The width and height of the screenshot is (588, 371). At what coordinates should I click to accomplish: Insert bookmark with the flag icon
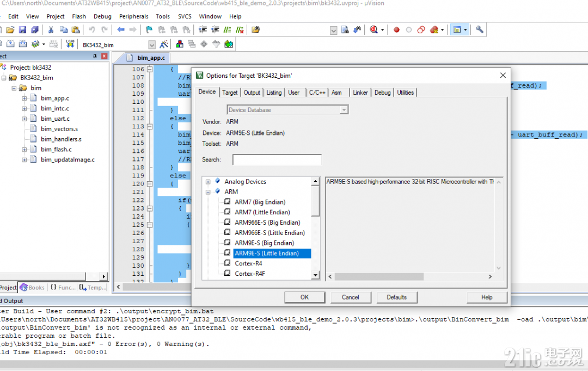tap(149, 30)
